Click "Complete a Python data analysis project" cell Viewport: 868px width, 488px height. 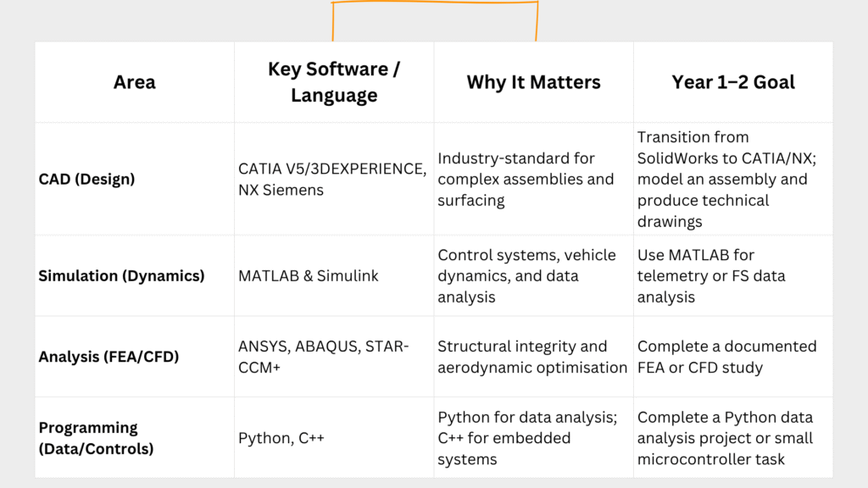(725, 438)
